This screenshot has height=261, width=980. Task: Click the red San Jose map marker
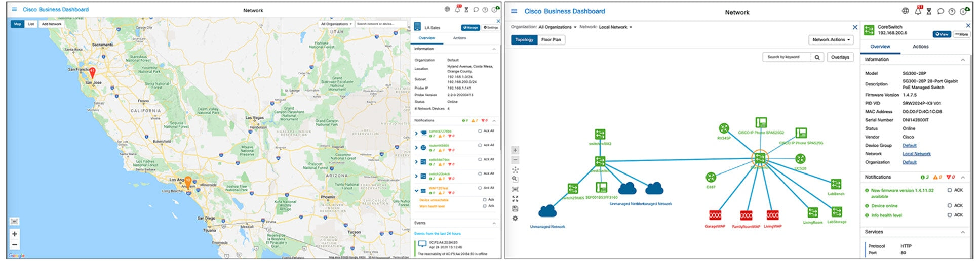click(x=92, y=73)
